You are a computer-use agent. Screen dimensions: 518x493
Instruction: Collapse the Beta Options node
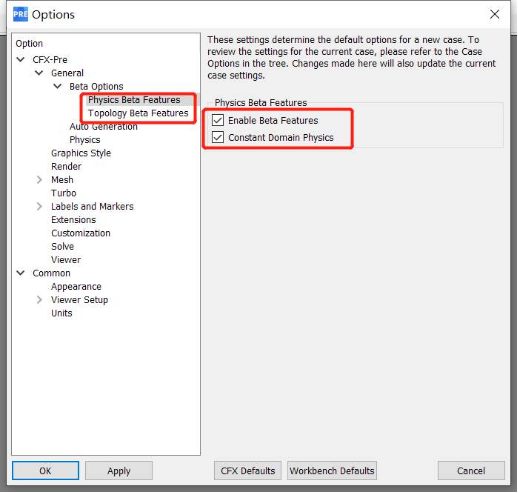(x=58, y=86)
